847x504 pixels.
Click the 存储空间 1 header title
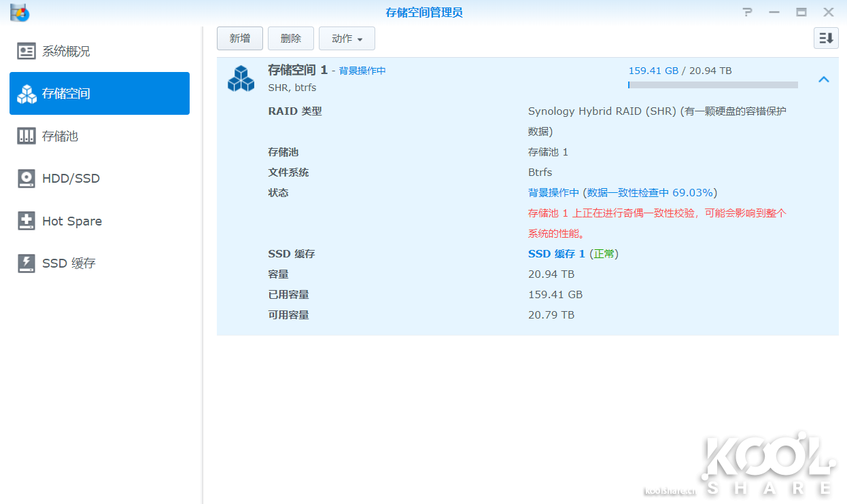(x=298, y=70)
